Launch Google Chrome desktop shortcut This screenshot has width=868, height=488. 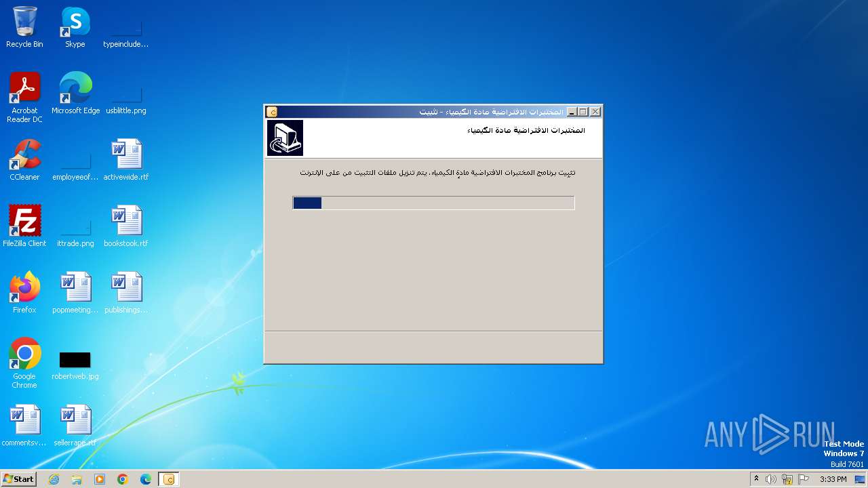click(24, 363)
